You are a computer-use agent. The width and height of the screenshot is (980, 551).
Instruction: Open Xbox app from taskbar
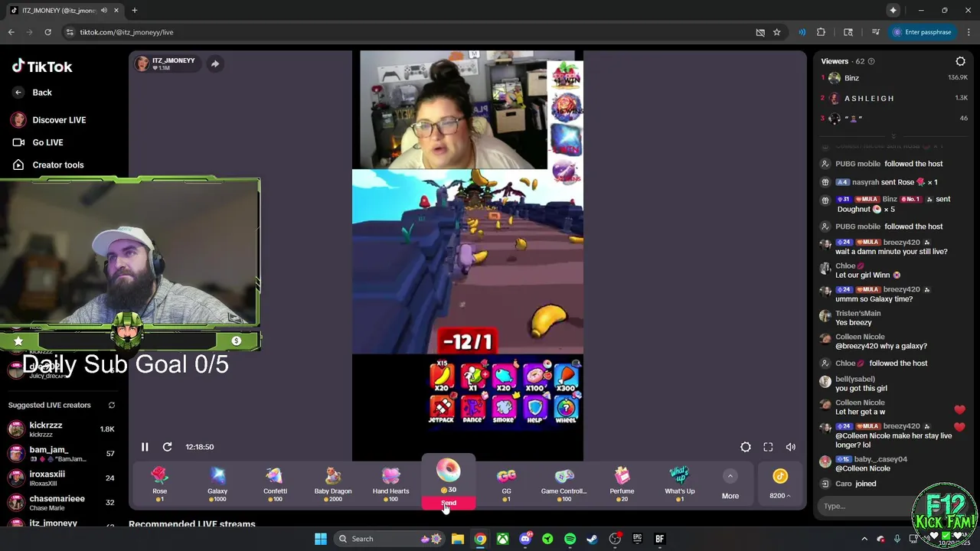[502, 539]
